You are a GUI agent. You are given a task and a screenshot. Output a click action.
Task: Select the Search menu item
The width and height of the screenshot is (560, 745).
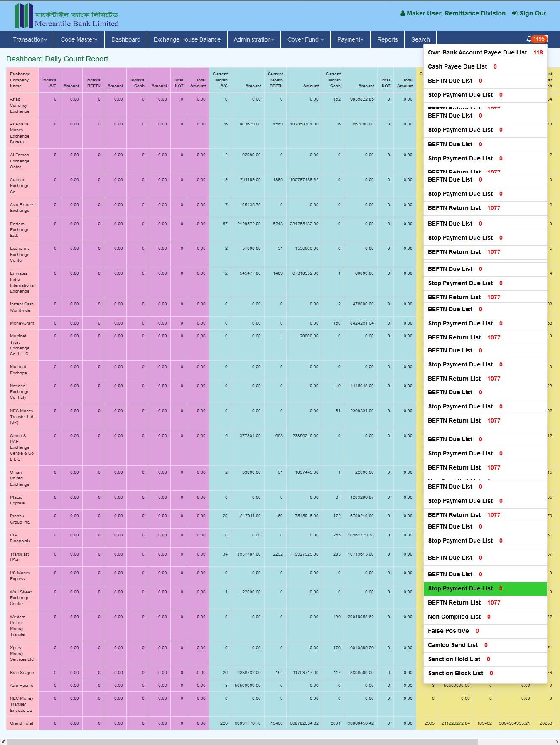[x=420, y=39]
